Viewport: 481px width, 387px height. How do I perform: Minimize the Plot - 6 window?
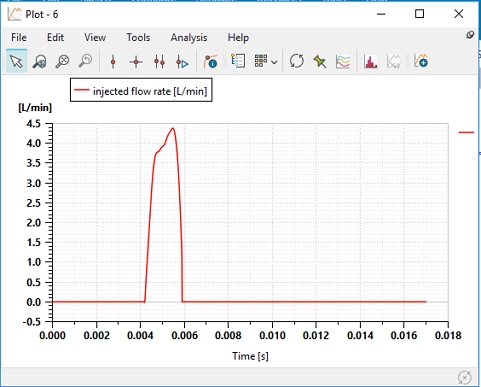tap(381, 14)
